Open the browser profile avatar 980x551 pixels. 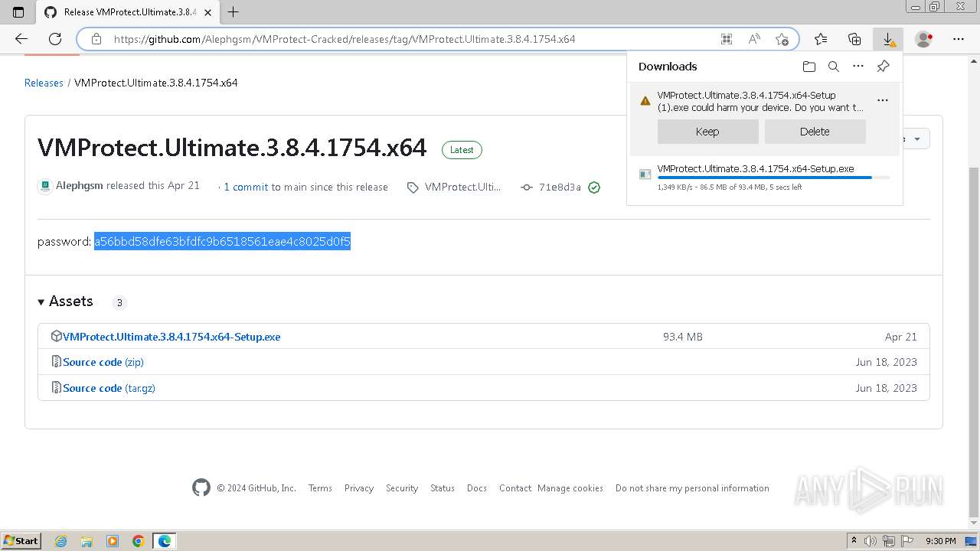point(924,39)
